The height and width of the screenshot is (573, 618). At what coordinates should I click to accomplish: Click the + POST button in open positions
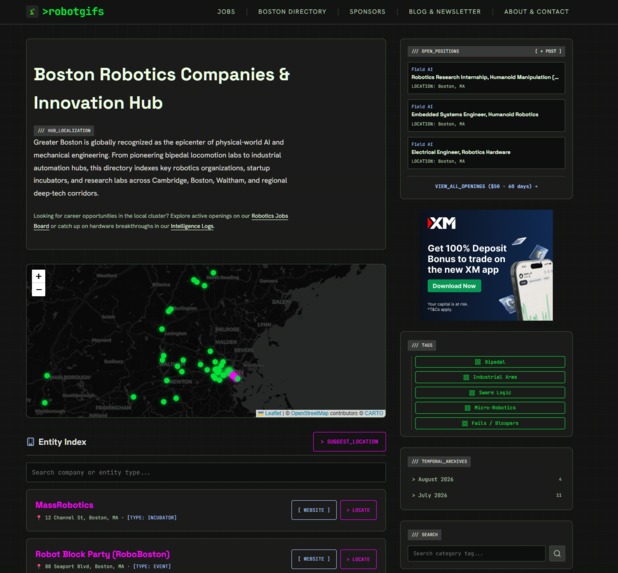548,51
